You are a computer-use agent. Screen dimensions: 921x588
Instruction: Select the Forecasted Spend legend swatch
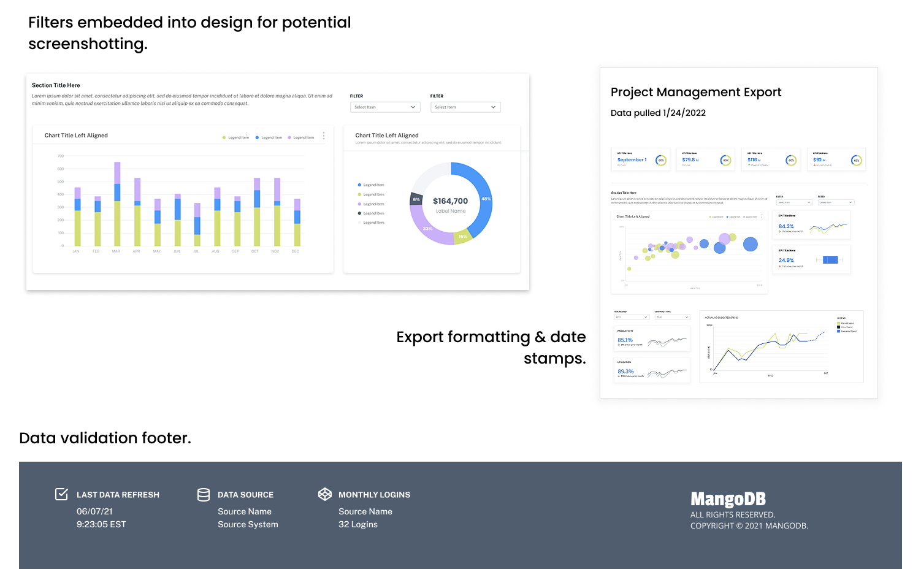pyautogui.click(x=839, y=331)
